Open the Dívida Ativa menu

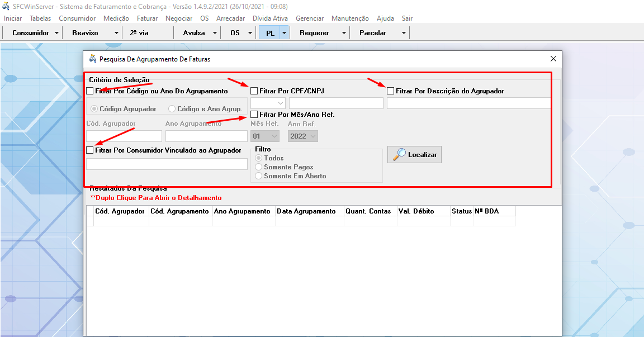tap(270, 18)
